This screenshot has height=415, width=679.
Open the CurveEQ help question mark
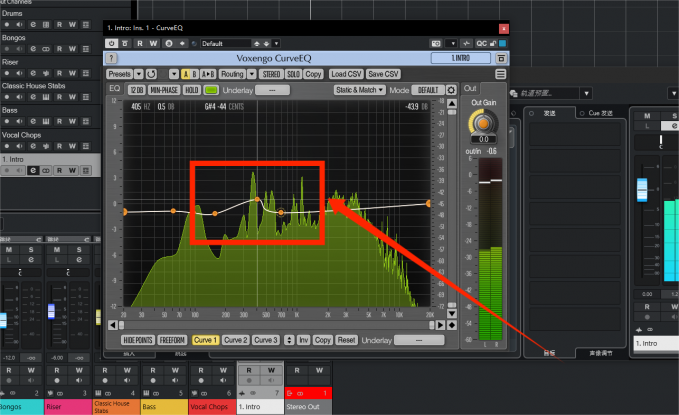pyautogui.click(x=111, y=58)
